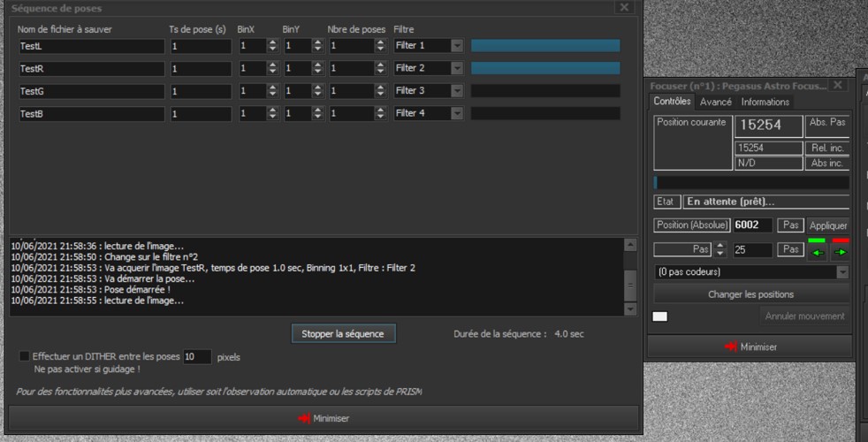Click the green left-arrow focuser move button
Screen dimensions: 868x442
[x=817, y=252]
